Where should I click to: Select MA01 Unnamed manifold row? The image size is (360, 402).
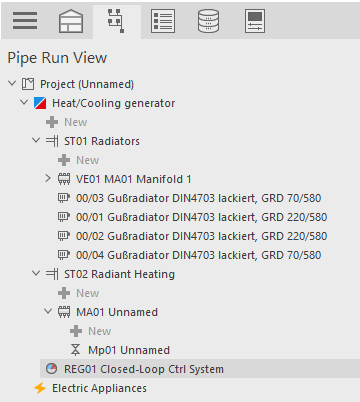[x=117, y=312]
